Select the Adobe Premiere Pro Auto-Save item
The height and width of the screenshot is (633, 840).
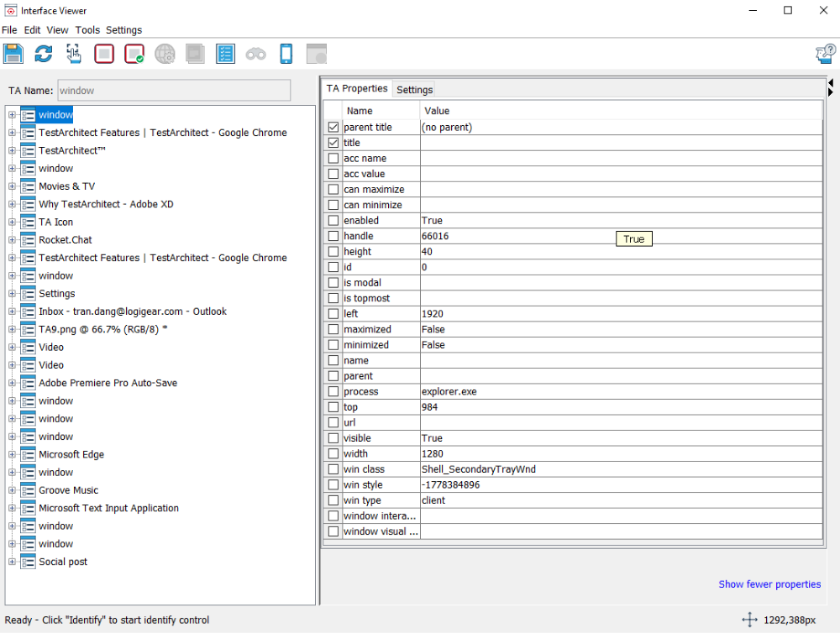(108, 383)
